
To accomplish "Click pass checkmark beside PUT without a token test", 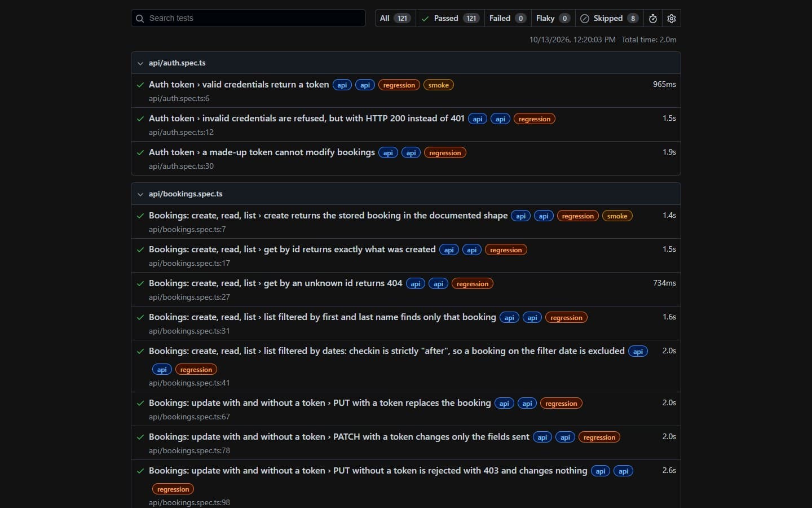I will pos(140,471).
